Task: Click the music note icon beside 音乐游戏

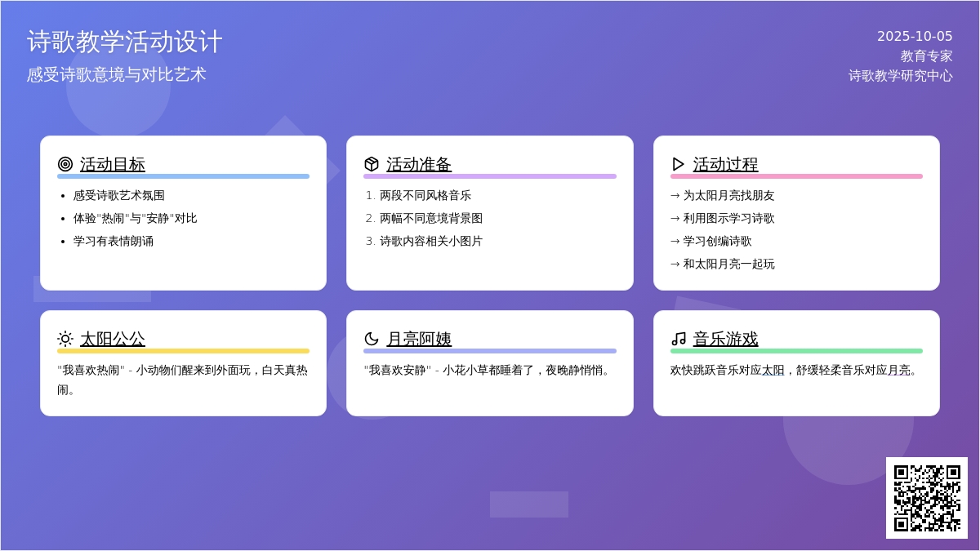Action: click(678, 339)
